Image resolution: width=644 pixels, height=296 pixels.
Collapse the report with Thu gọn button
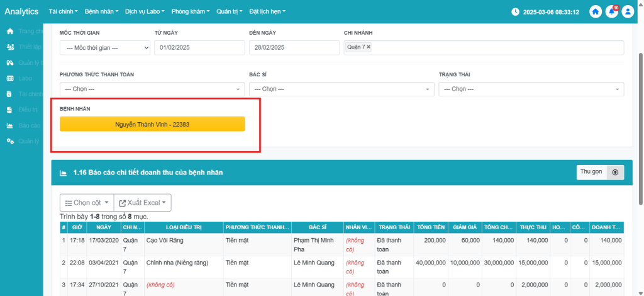pyautogui.click(x=600, y=172)
